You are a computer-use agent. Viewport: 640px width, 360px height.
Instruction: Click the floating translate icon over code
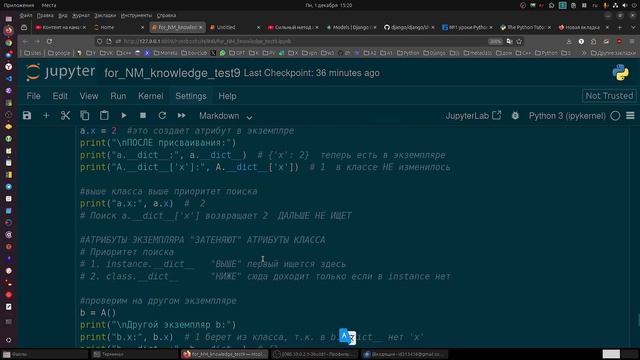[348, 337]
